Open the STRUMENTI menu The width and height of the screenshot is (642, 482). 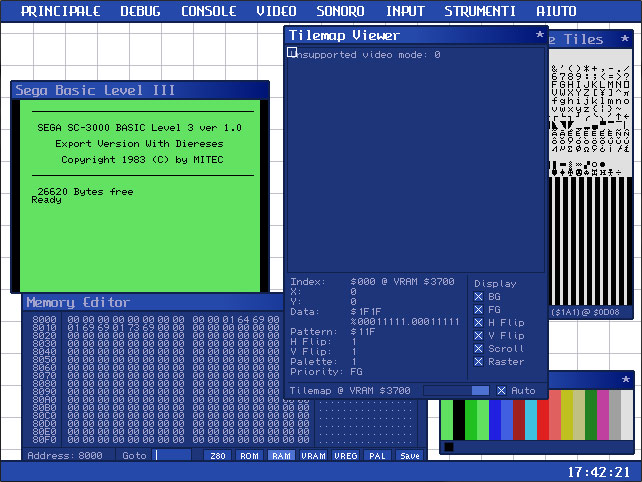480,11
